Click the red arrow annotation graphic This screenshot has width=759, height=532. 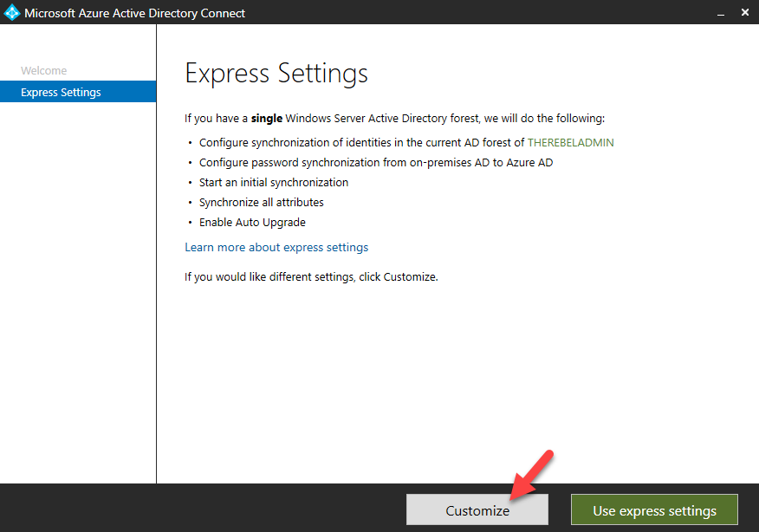pyautogui.click(x=531, y=476)
